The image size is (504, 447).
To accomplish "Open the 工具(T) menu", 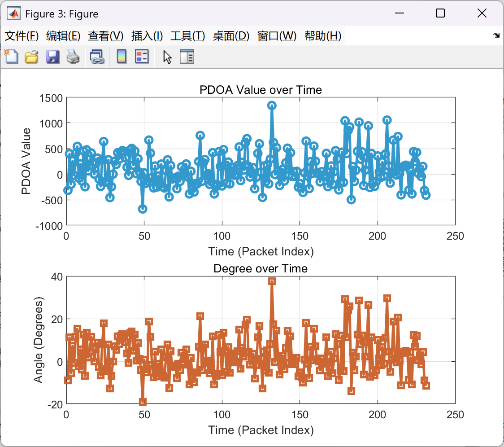I will [x=188, y=36].
